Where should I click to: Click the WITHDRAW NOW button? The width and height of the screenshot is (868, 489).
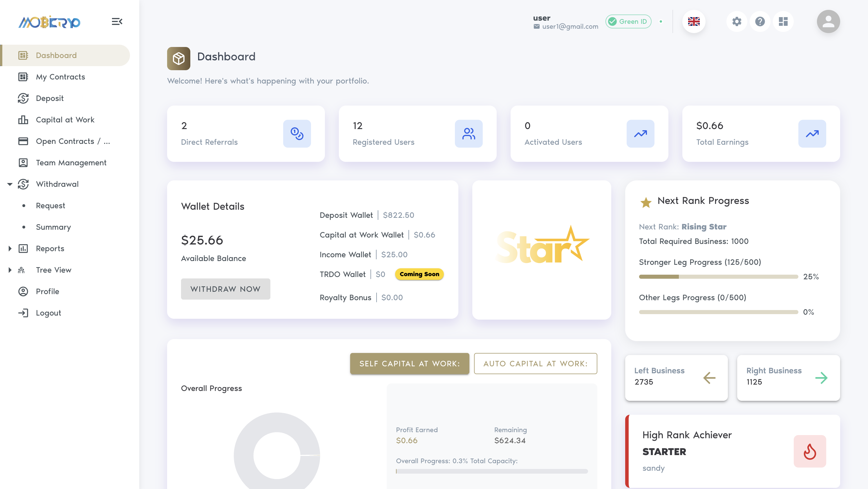tap(225, 289)
